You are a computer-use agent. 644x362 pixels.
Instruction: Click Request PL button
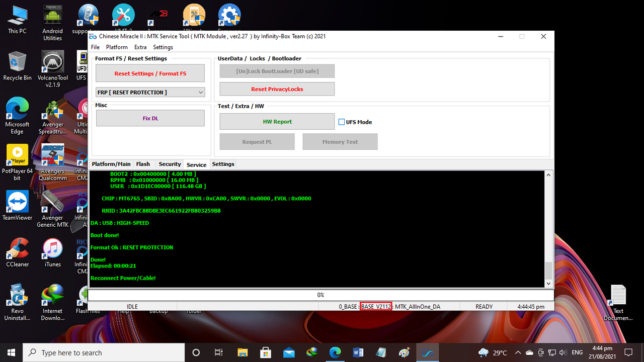257,142
